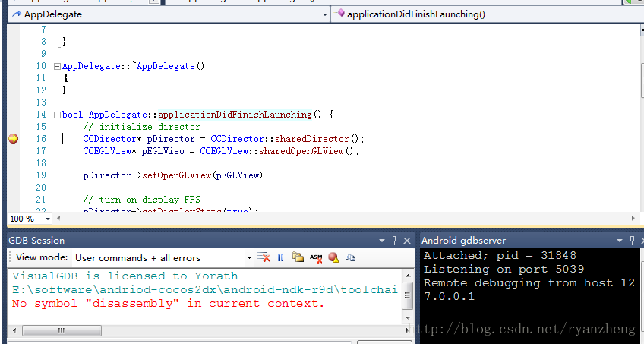
Task: Click the "// initialize director" comment
Action: 141,127
